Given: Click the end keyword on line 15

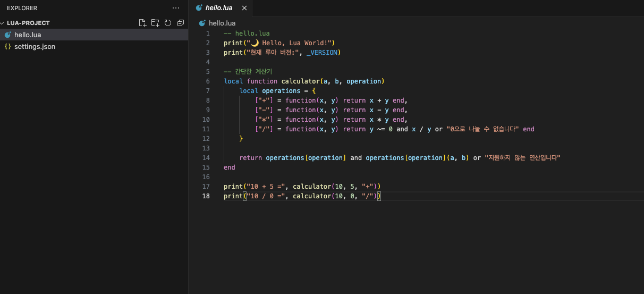Looking at the screenshot, I should tap(230, 167).
